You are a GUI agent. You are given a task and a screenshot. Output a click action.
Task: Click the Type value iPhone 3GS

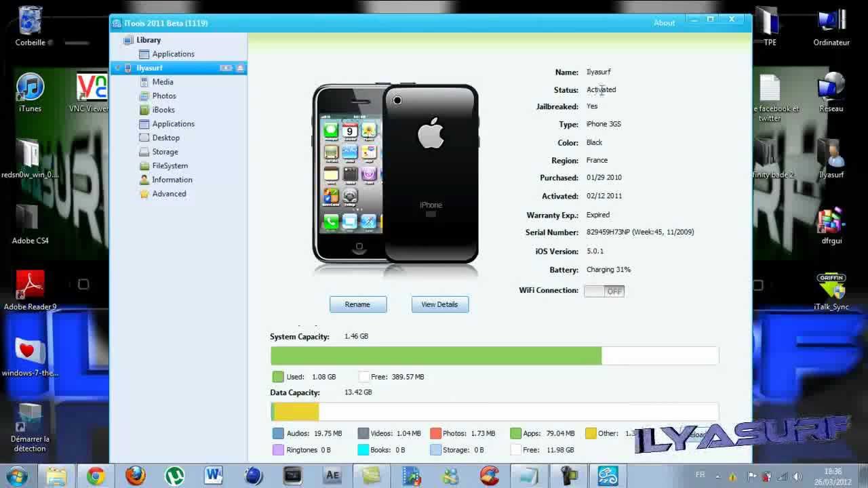tap(604, 124)
